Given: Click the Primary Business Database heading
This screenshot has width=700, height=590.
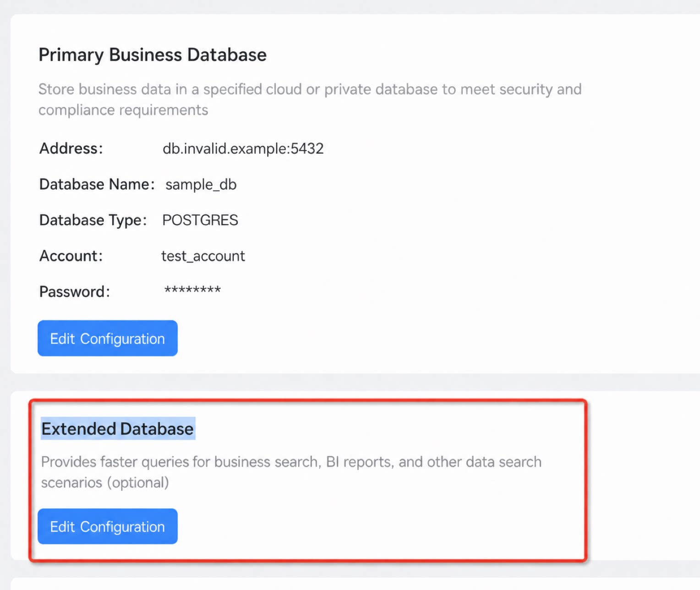Looking at the screenshot, I should tap(153, 55).
